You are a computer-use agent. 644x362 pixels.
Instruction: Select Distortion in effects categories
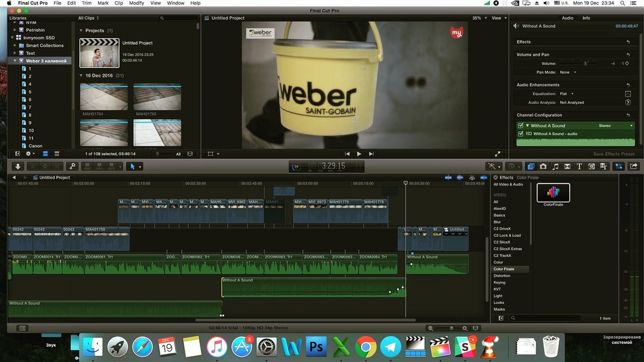tap(502, 276)
